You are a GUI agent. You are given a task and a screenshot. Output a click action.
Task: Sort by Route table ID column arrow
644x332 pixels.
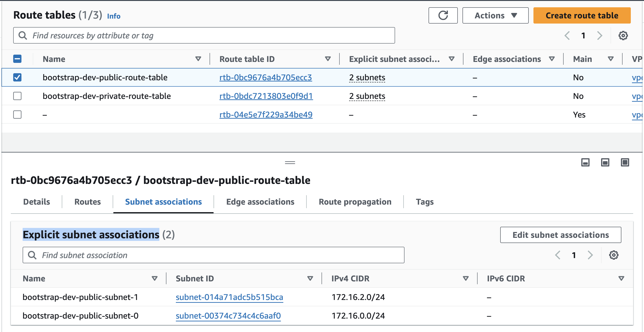327,59
